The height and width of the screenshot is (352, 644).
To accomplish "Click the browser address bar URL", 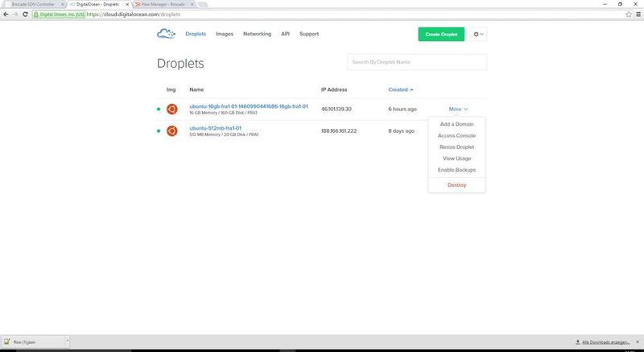I will pyautogui.click(x=134, y=14).
